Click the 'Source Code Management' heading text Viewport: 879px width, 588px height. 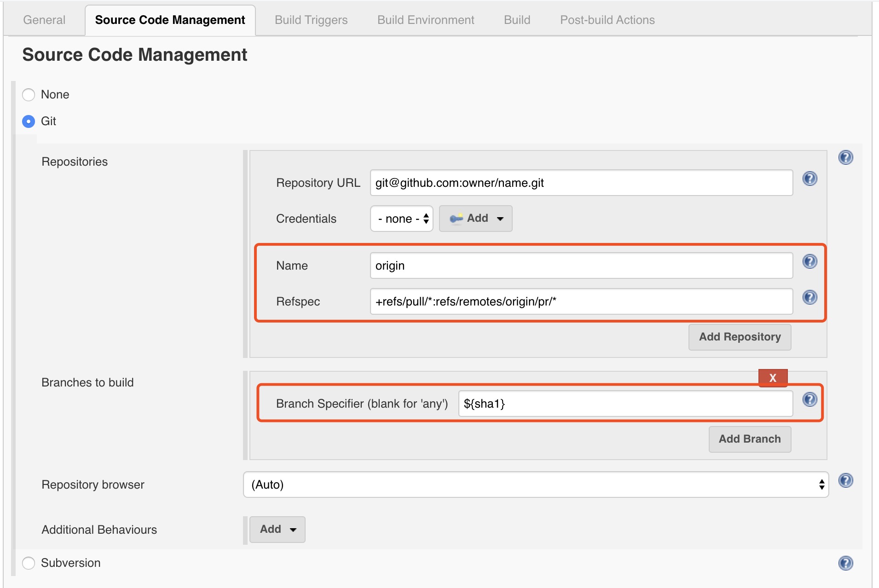[135, 55]
